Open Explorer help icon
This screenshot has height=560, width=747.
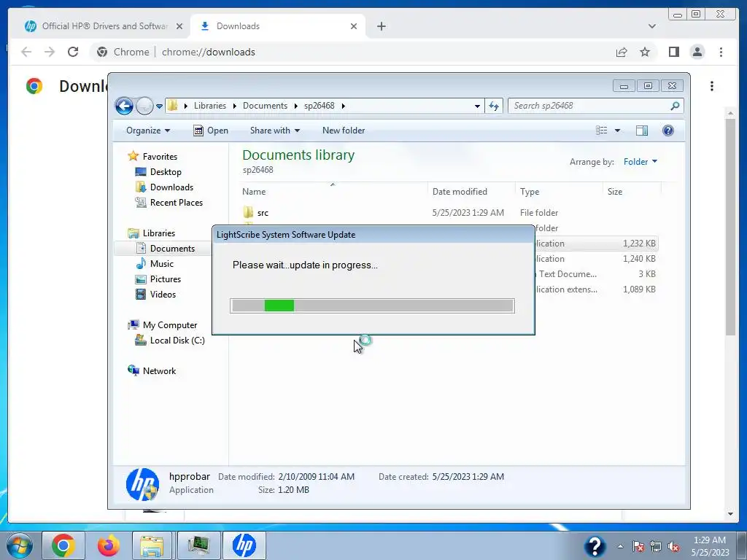coord(668,131)
